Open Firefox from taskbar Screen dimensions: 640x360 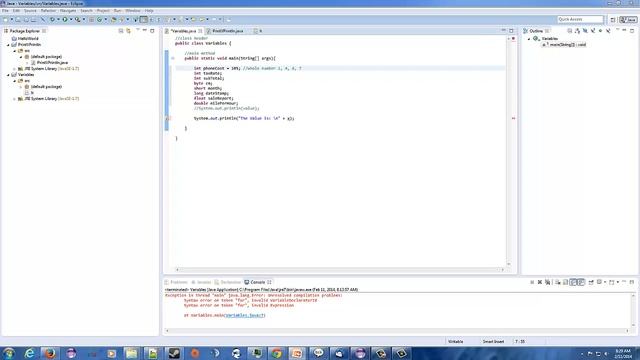pyautogui.click(x=50, y=353)
